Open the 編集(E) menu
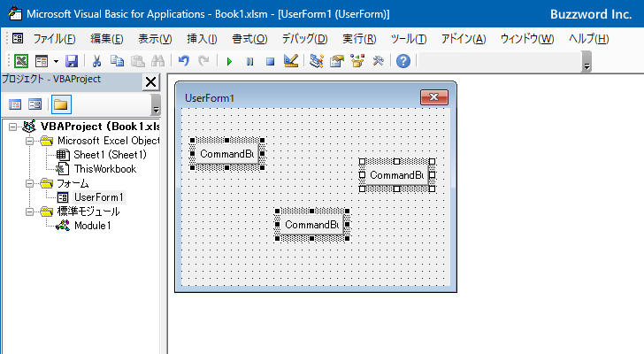The width and height of the screenshot is (644, 354). click(x=107, y=39)
